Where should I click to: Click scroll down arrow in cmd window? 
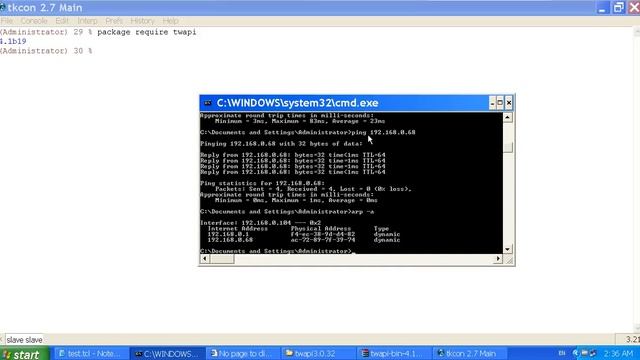pos(507,249)
